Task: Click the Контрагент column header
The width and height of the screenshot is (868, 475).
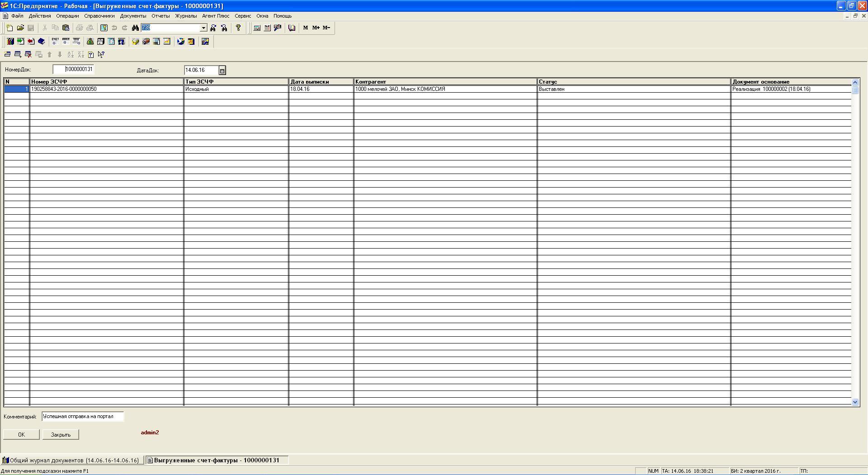Action: tap(445, 82)
